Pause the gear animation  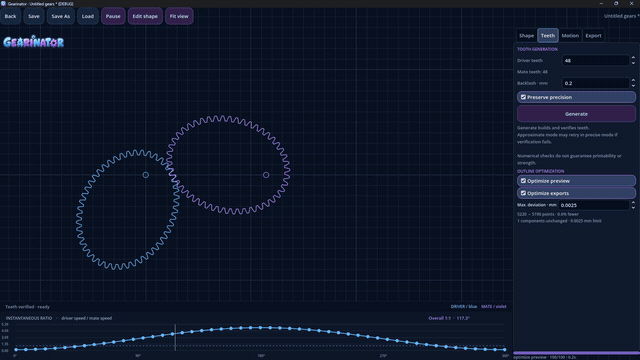point(113,16)
